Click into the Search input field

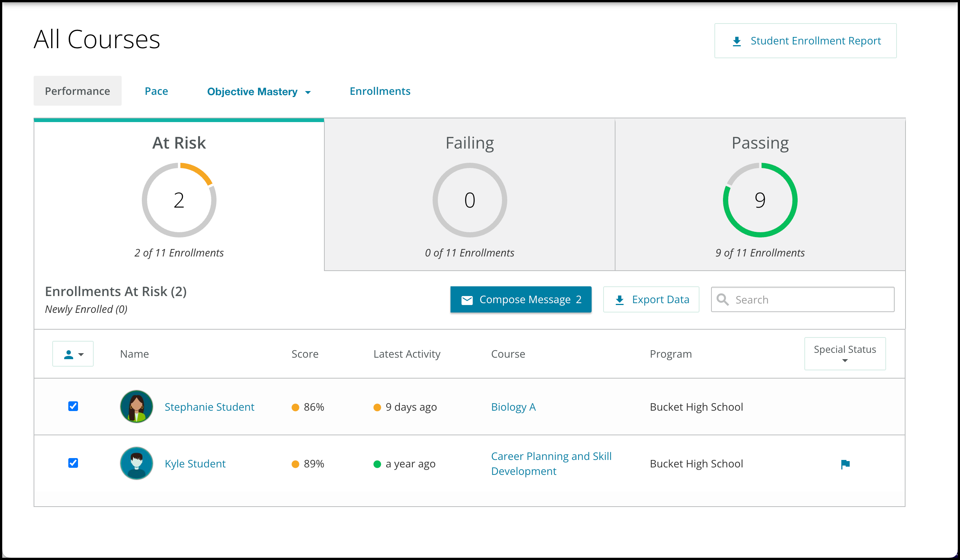pyautogui.click(x=802, y=299)
